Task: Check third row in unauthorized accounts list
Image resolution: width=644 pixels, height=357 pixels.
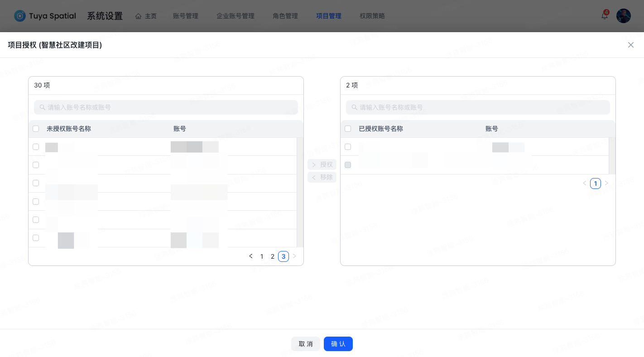Action: [36, 183]
